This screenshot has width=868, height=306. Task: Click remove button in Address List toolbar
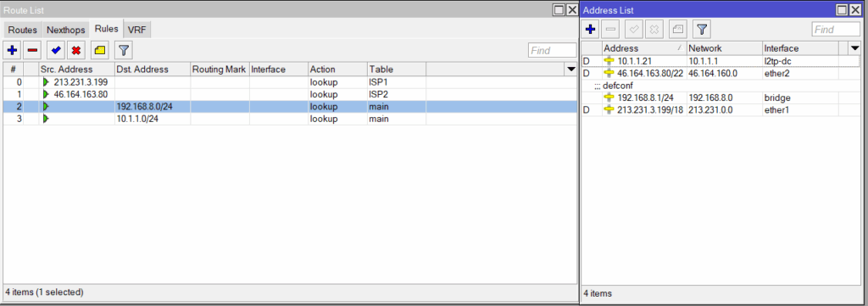coord(611,29)
